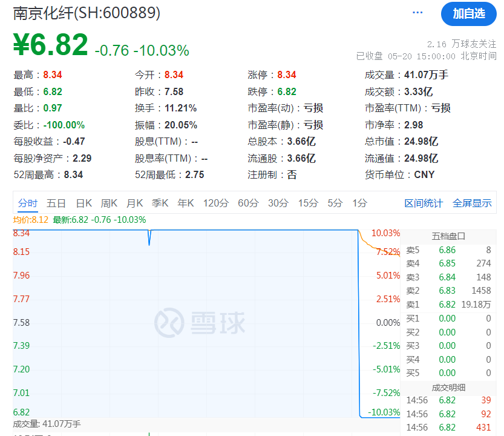Image resolution: width=504 pixels, height=436 pixels.
Task: Click the 雪球 watermark logo in chart
Action: [x=200, y=322]
